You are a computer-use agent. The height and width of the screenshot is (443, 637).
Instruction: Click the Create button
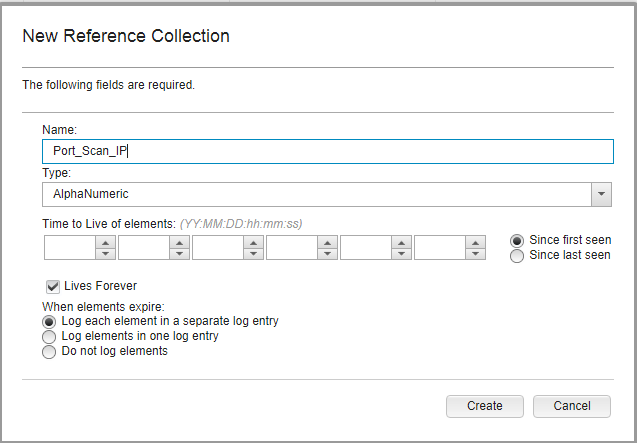485,406
